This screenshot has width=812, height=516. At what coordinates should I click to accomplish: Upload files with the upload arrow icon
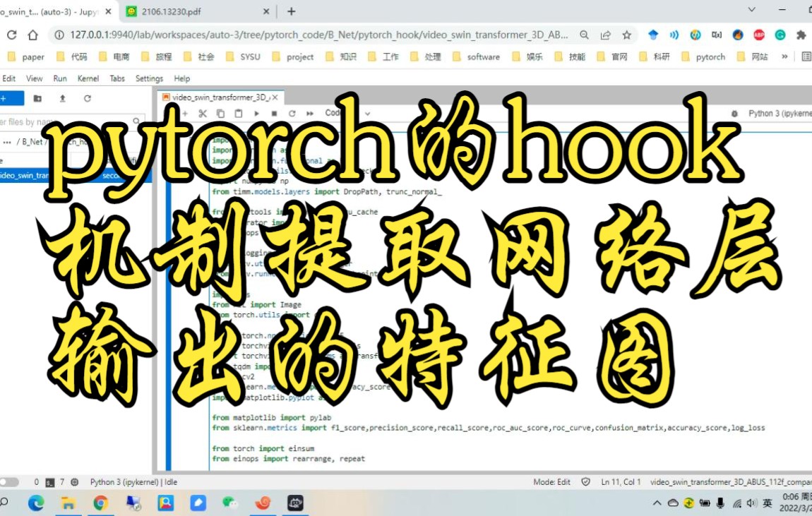(x=63, y=98)
